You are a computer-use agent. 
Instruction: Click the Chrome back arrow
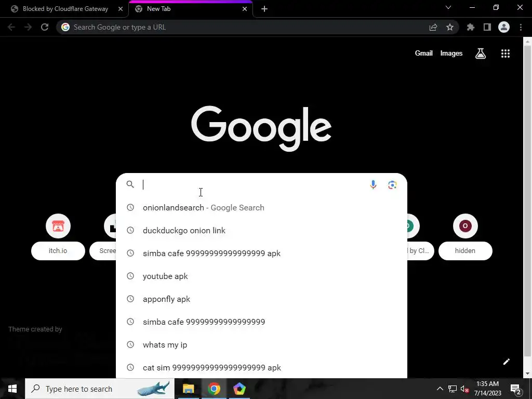11,27
